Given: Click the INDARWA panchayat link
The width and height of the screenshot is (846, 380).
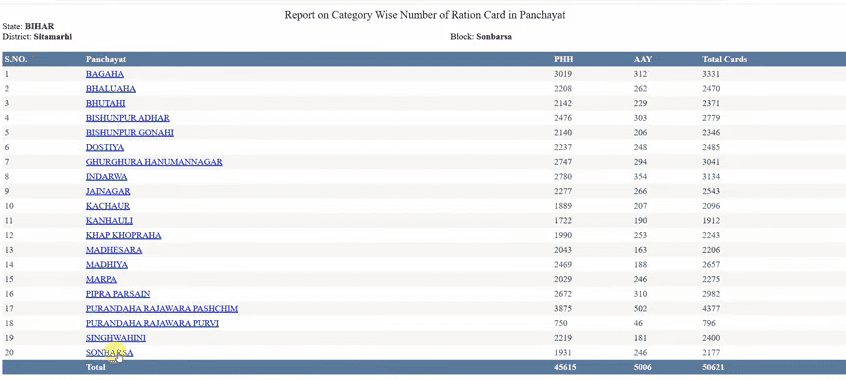Looking at the screenshot, I should point(106,177).
